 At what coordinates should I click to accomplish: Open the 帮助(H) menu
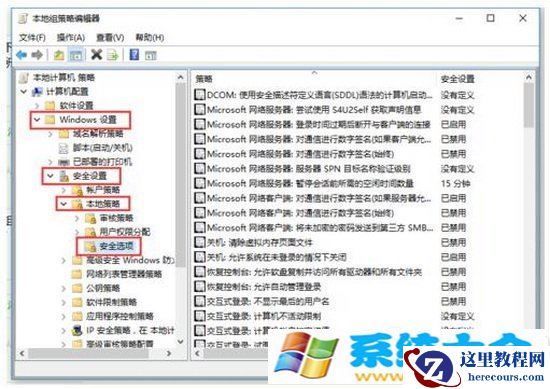tap(150, 38)
